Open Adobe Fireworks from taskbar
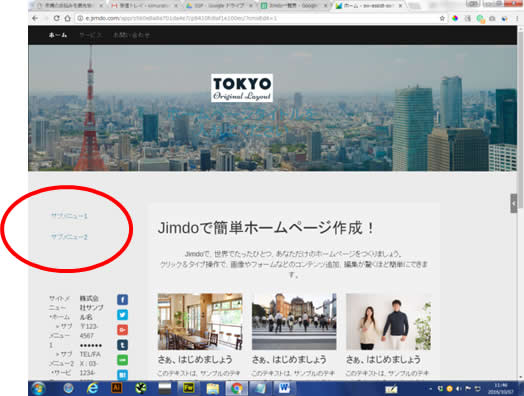The height and width of the screenshot is (396, 524). (189, 388)
